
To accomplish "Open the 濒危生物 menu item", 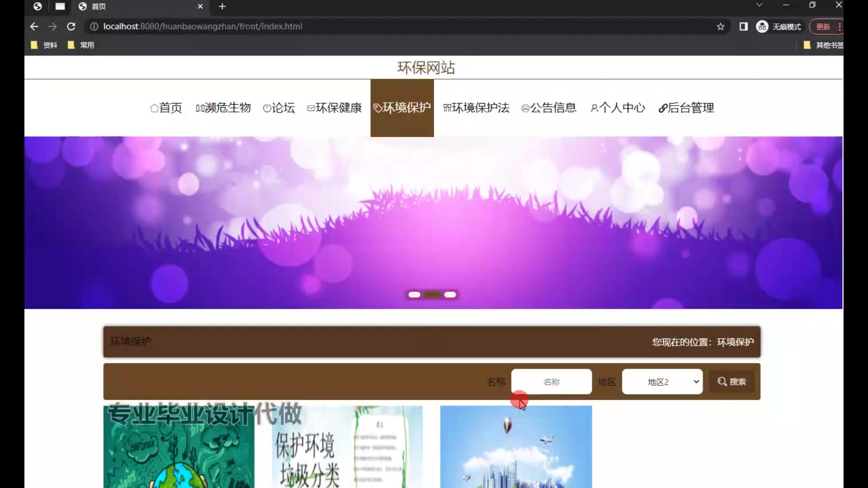I will pos(223,108).
